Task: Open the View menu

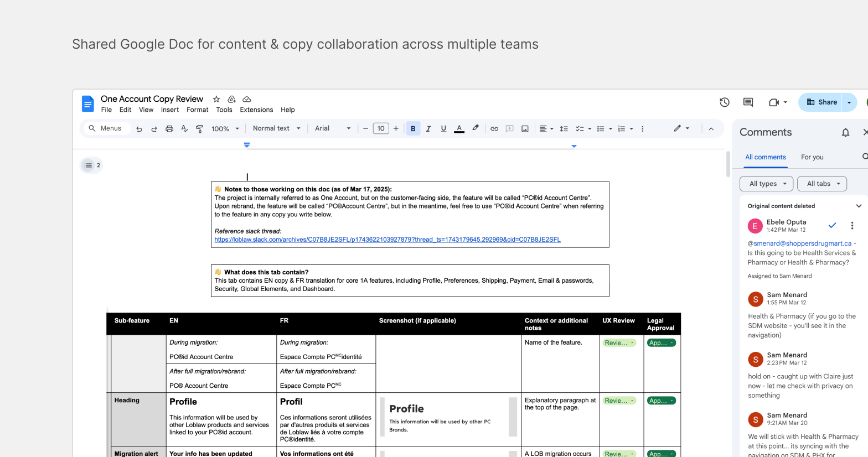Action: click(146, 110)
